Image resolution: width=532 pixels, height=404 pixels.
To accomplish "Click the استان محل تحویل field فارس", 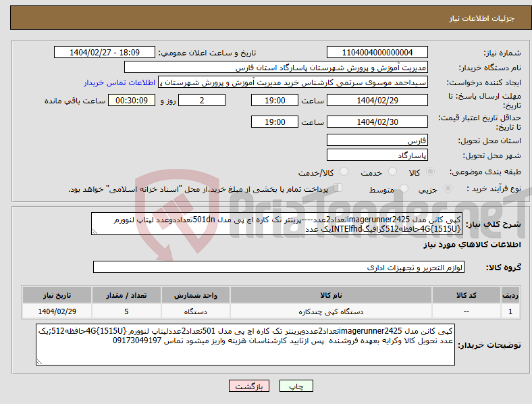I will click(377, 140).
